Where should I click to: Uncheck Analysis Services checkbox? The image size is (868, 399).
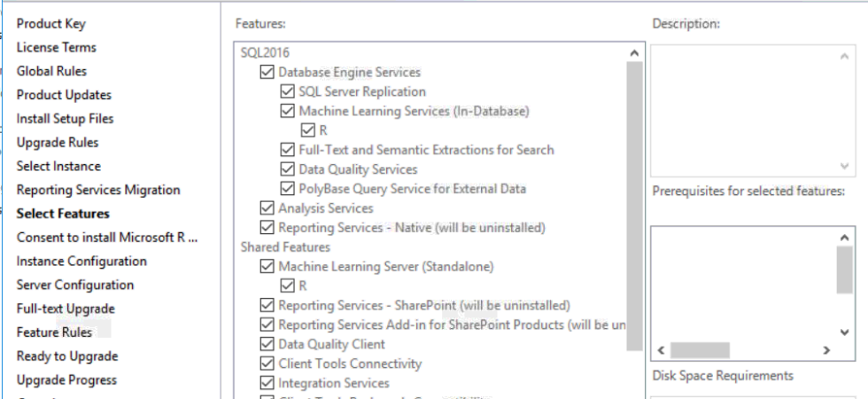click(x=267, y=208)
